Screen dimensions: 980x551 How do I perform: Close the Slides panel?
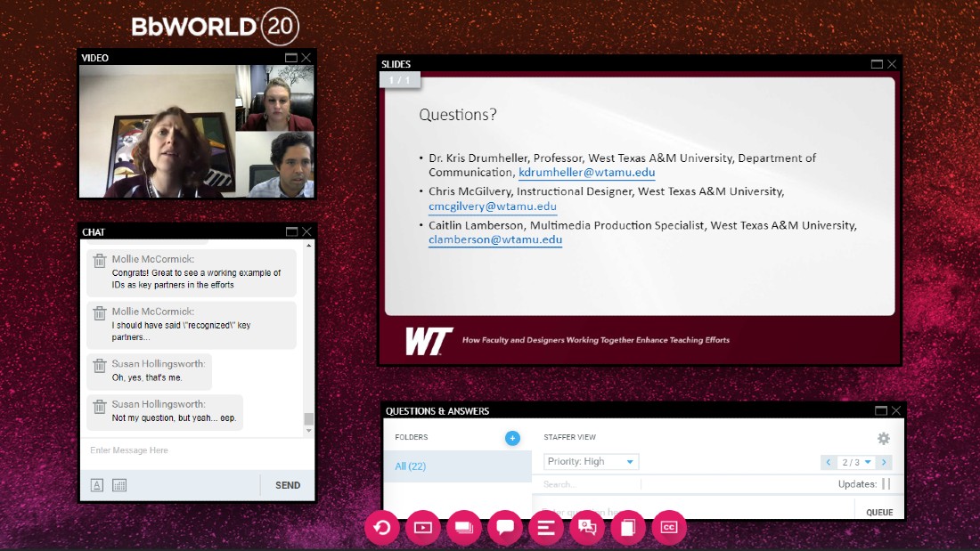(892, 64)
